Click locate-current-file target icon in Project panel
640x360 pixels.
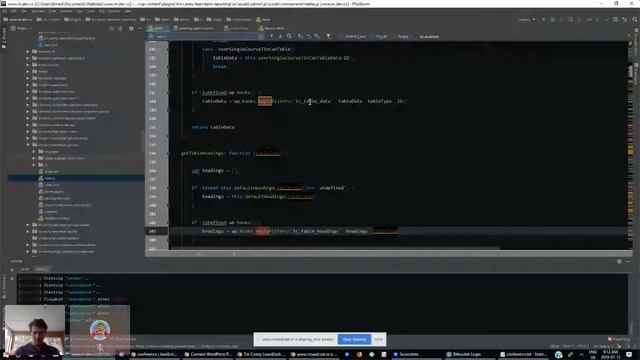[x=111, y=29]
